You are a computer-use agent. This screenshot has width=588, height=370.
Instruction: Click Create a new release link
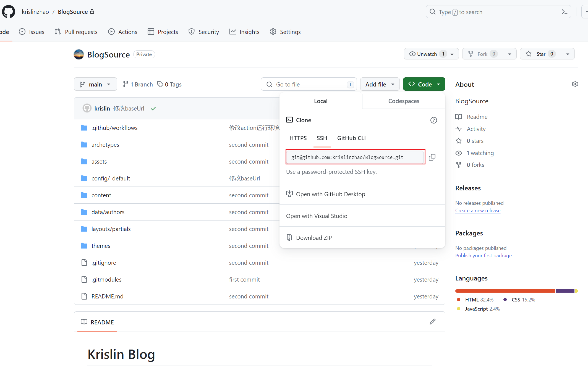[478, 210]
